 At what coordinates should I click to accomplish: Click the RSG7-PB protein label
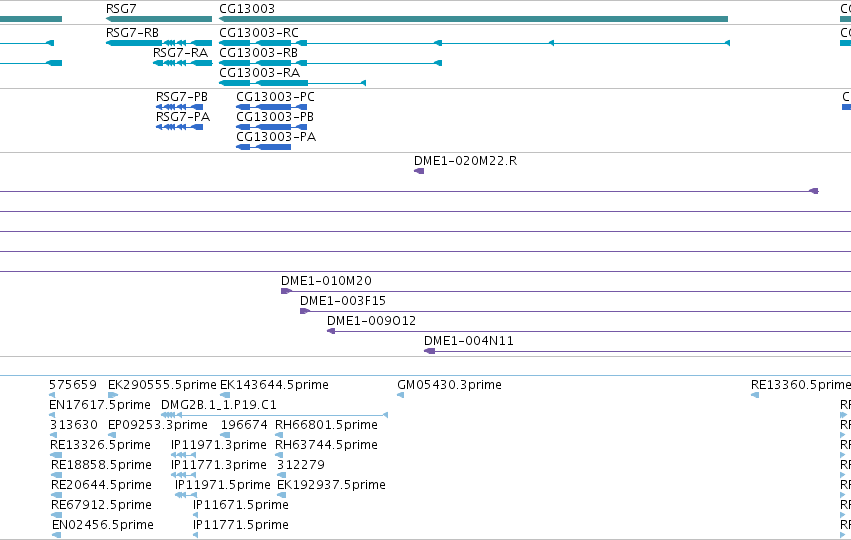(182, 97)
